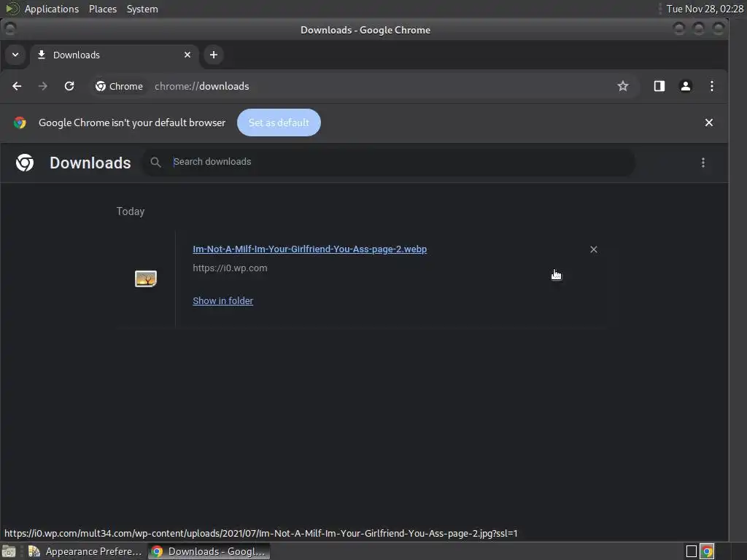The height and width of the screenshot is (560, 747).
Task: Select the empty workspace switcher square
Action: (692, 551)
